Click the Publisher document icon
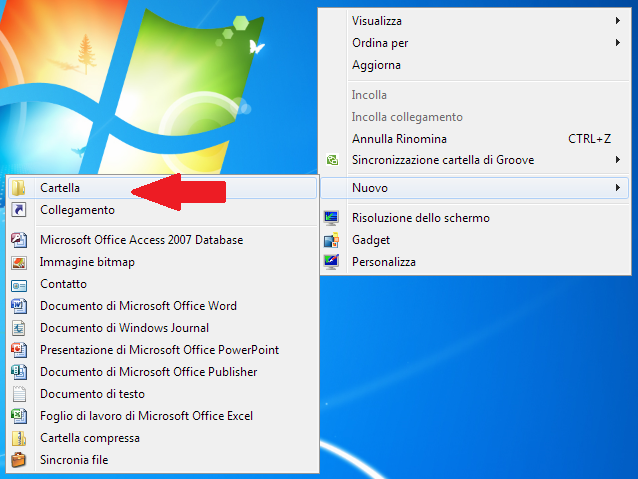This screenshot has height=479, width=638. (19, 372)
